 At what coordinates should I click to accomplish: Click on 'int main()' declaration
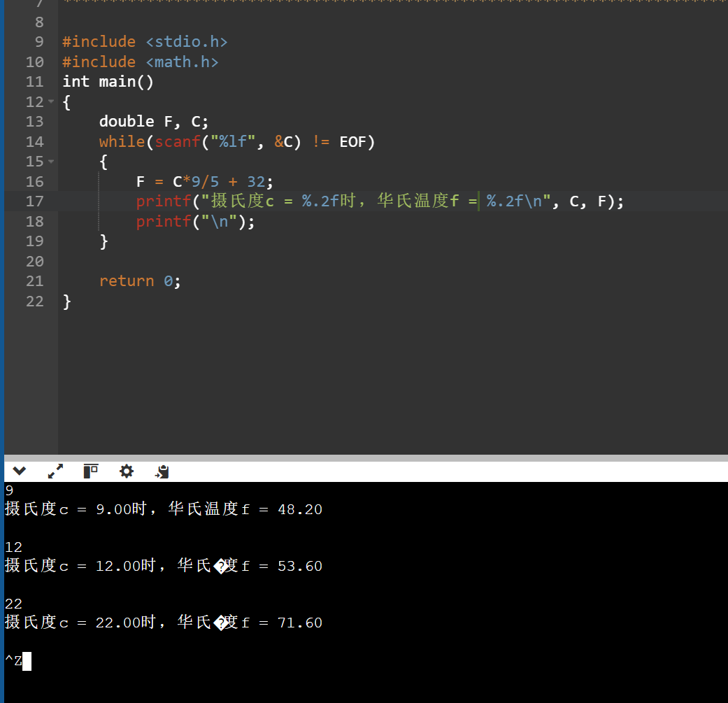(108, 82)
